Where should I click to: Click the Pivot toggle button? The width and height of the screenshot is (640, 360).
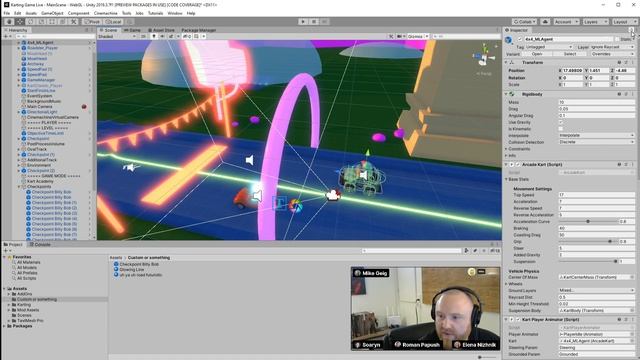(x=92, y=22)
